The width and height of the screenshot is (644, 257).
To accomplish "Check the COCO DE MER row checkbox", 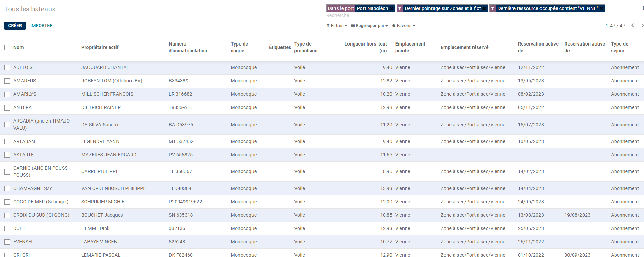I will (x=7, y=202).
